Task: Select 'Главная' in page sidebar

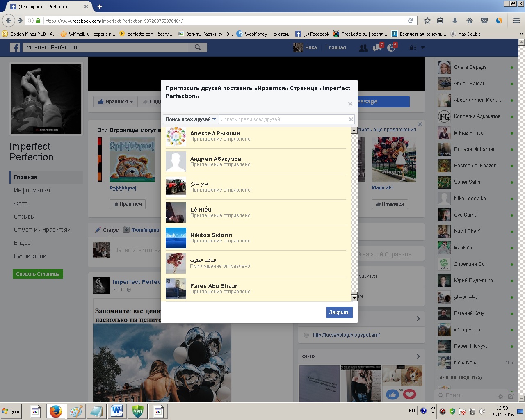Action: [46, 177]
